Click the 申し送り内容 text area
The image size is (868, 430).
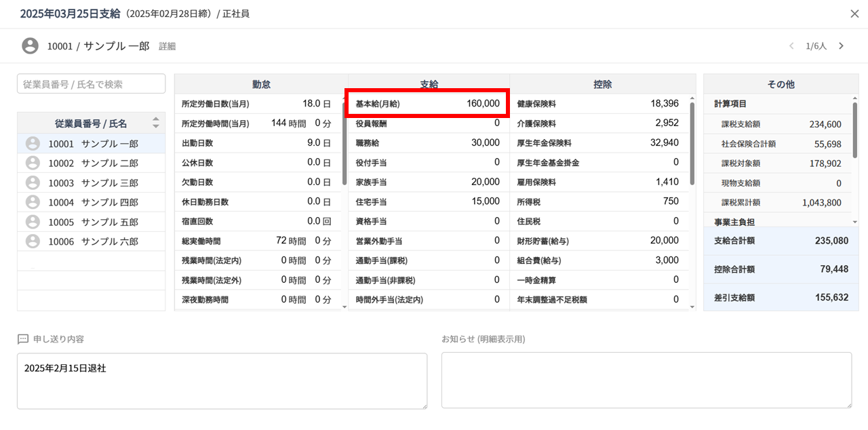click(222, 380)
